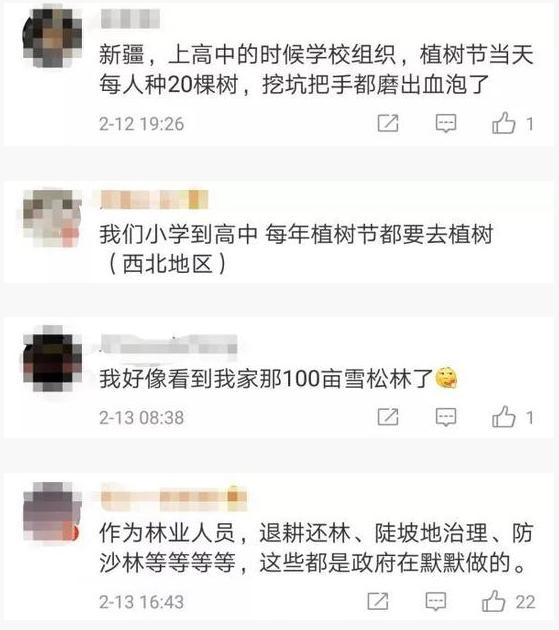Screen dimensions: 559x630
Task: Open username above the 雪松林 comment
Action: coord(169,344)
